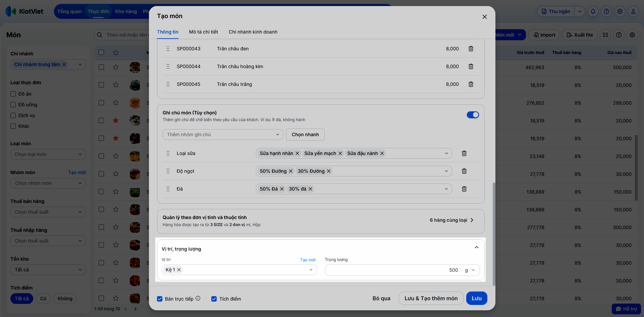Remove the Sữa đậu nành tag
The width and height of the screenshot is (644, 317).
click(382, 153)
